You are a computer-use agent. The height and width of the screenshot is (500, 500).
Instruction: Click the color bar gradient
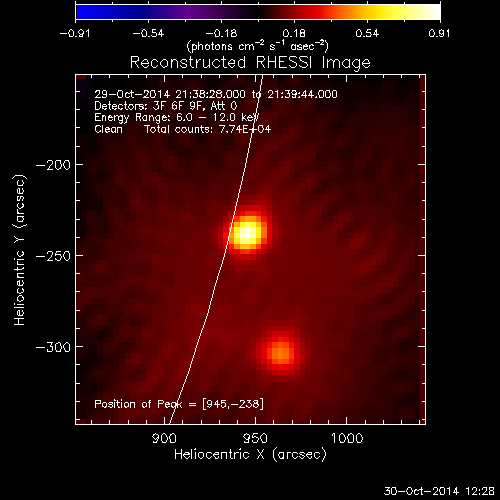(x=258, y=12)
